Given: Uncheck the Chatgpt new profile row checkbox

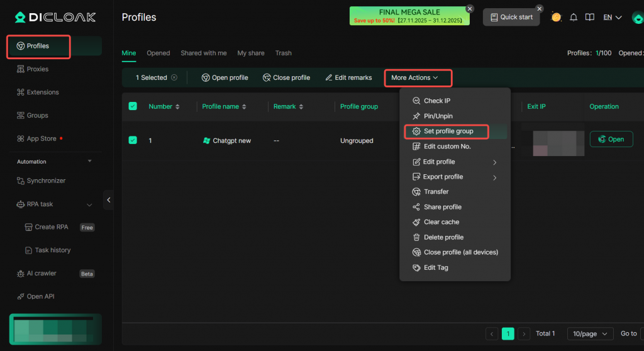Looking at the screenshot, I should click(133, 140).
